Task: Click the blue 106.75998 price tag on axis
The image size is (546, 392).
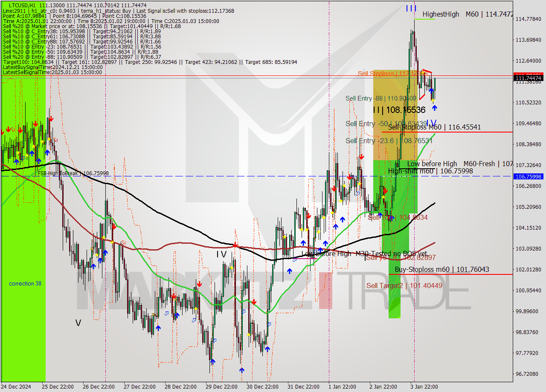Action: coord(529,176)
